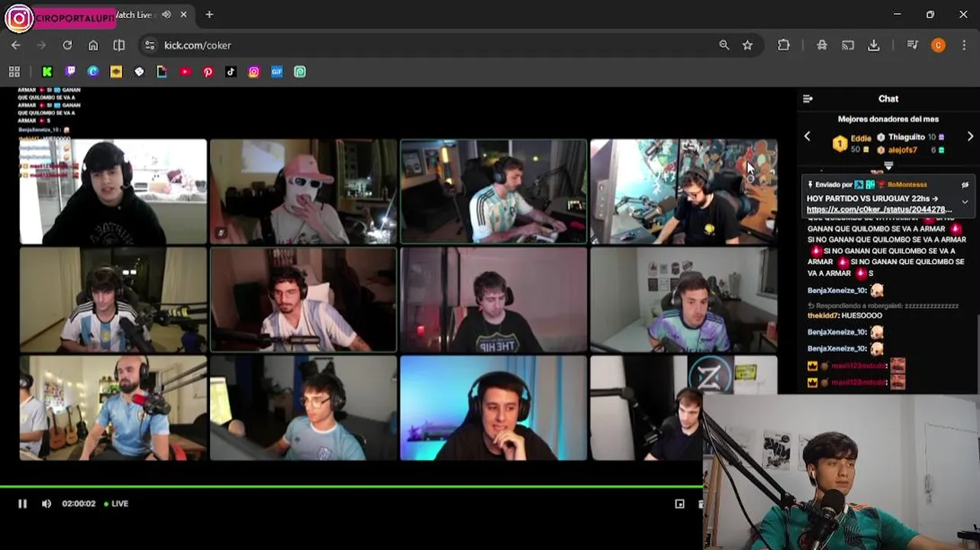
Task: Open the Chrome three-dot menu
Action: pos(965,45)
